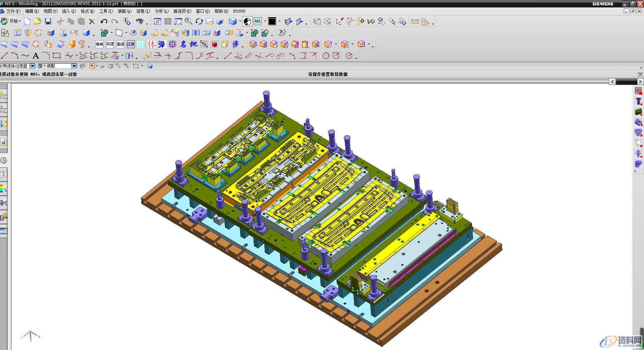Open the 分析(L) menu
Viewport: 644px width, 350px height.
coord(162,11)
